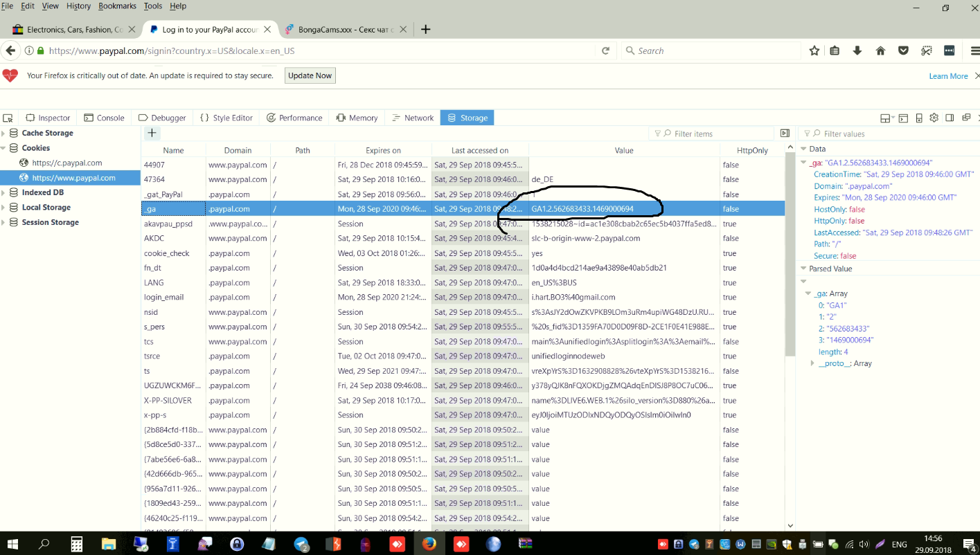
Task: Switch to the Network tab
Action: (413, 118)
